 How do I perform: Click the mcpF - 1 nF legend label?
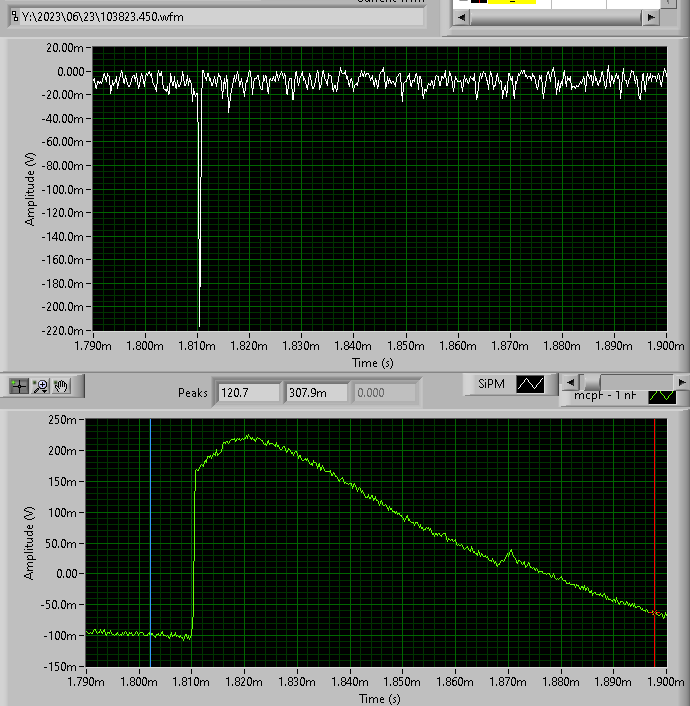tap(605, 395)
